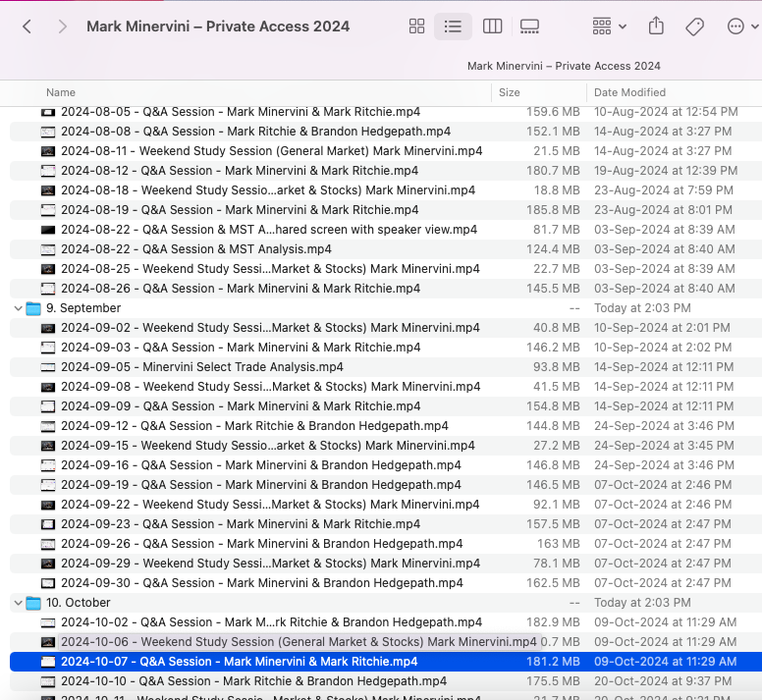Click 2024-10-06 Weekend Study Session file icon
The image size is (762, 700).
point(47,642)
